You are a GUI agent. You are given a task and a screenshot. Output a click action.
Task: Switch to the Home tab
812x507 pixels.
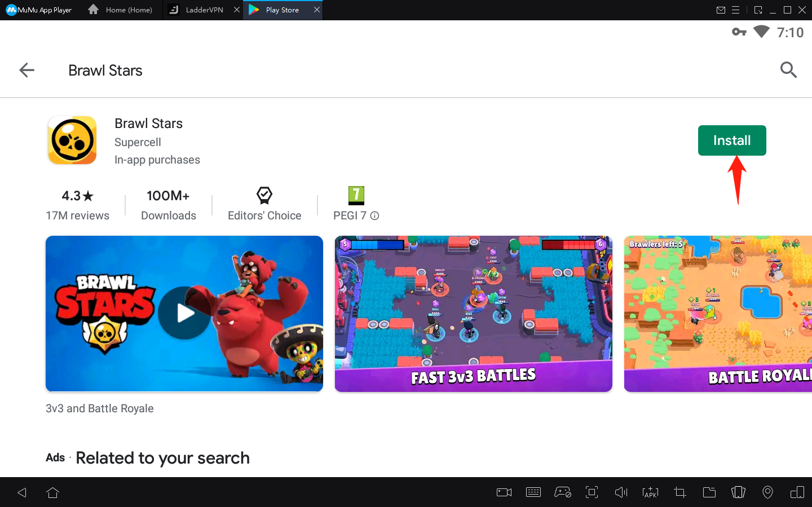coord(120,10)
